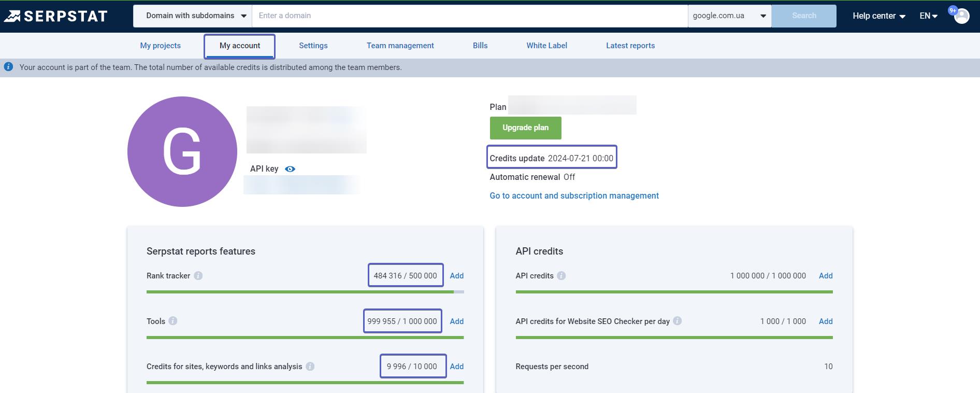Click the 9 996 / 10 000 value
The width and height of the screenshot is (980, 393).
(x=412, y=367)
